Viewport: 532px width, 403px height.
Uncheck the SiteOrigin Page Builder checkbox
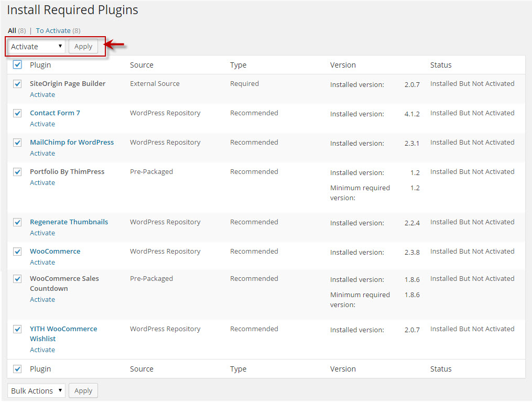(17, 84)
